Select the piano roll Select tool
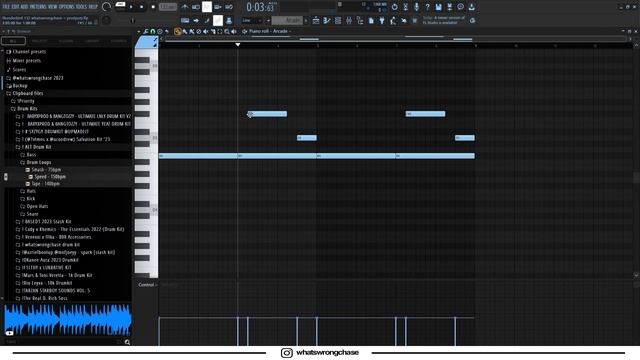Screen dimensions: 640x360 [220, 31]
